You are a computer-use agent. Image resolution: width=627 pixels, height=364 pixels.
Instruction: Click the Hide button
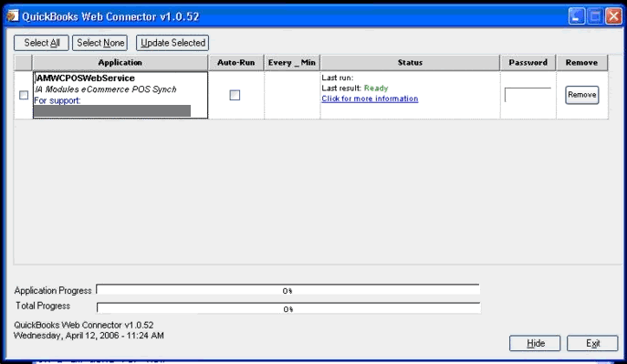coord(535,343)
